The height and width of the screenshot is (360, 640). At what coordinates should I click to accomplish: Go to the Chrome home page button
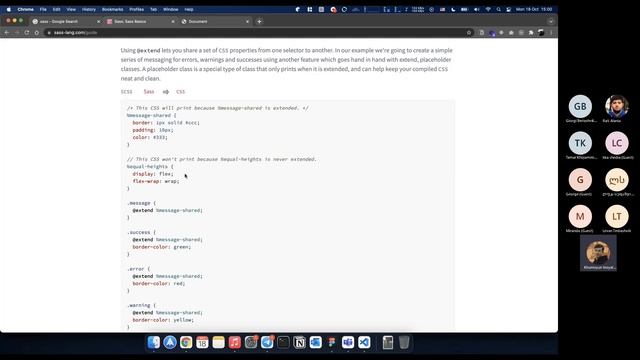tap(37, 33)
